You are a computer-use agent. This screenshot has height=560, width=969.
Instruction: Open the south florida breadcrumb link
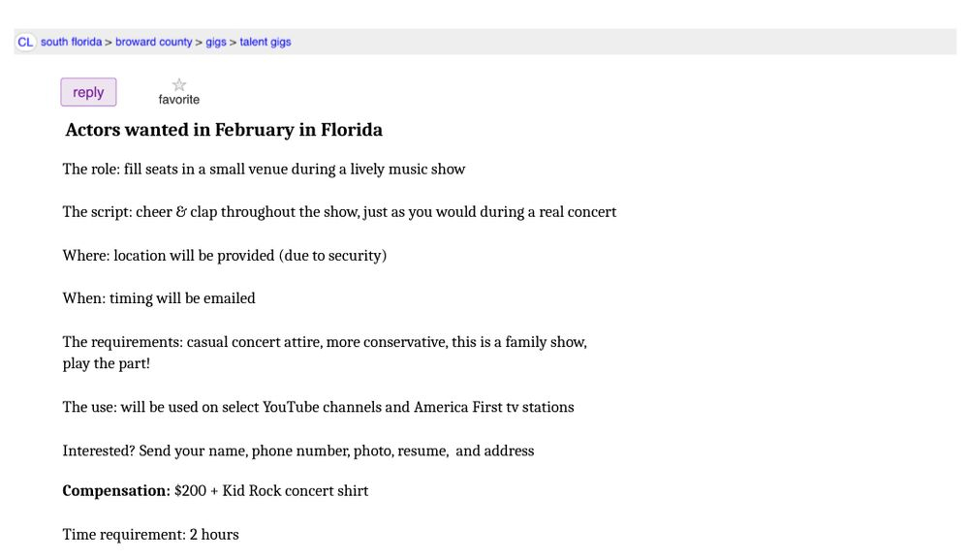pyautogui.click(x=71, y=43)
